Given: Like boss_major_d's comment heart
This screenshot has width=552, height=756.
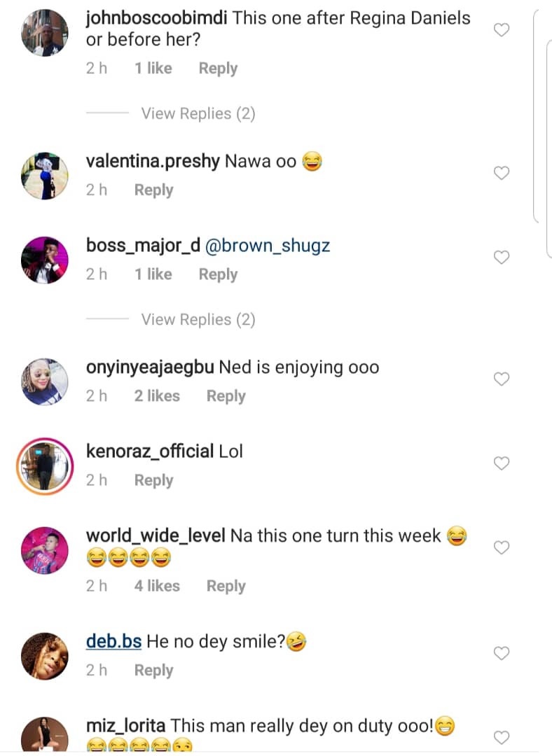Looking at the screenshot, I should click(x=502, y=258).
